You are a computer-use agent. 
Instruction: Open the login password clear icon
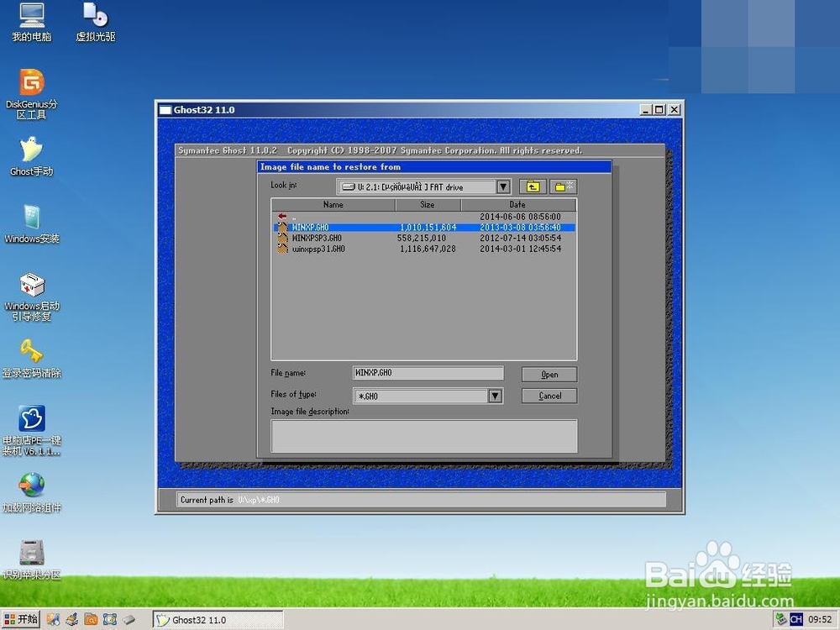[32, 359]
